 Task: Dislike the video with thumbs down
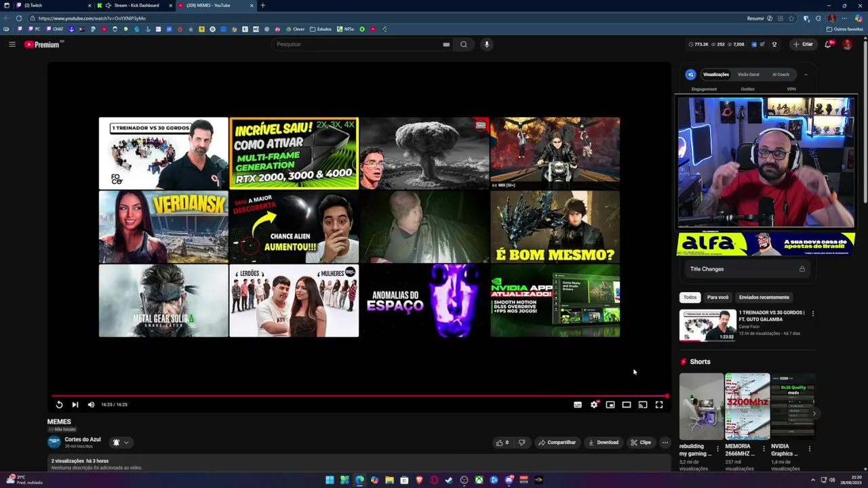521,443
